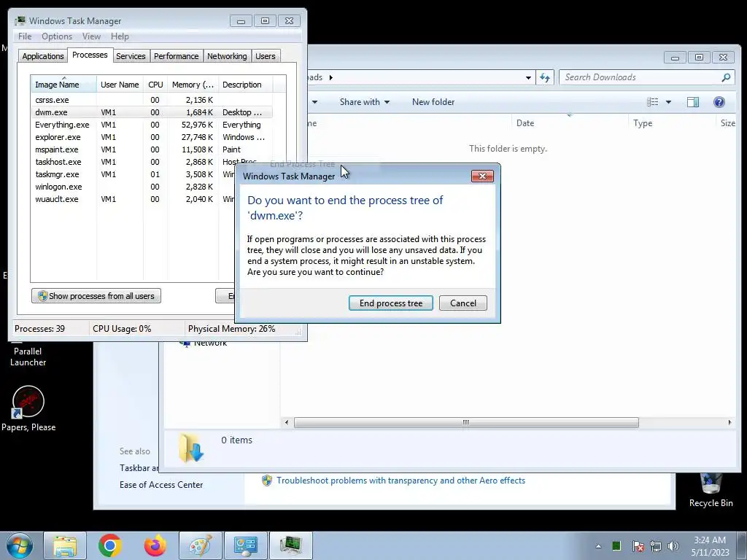Toggle the preview pane icon in Explorer
Image resolution: width=747 pixels, height=560 pixels.
tap(693, 102)
